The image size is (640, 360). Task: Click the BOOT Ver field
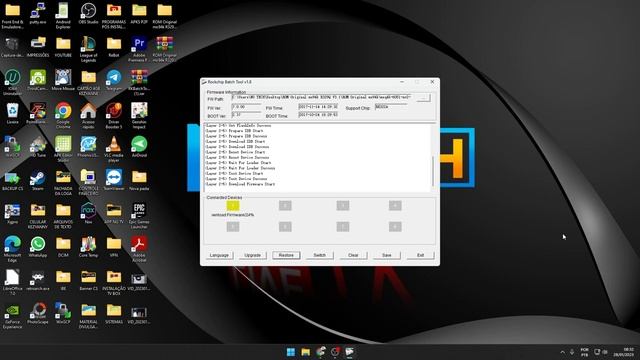(246, 115)
